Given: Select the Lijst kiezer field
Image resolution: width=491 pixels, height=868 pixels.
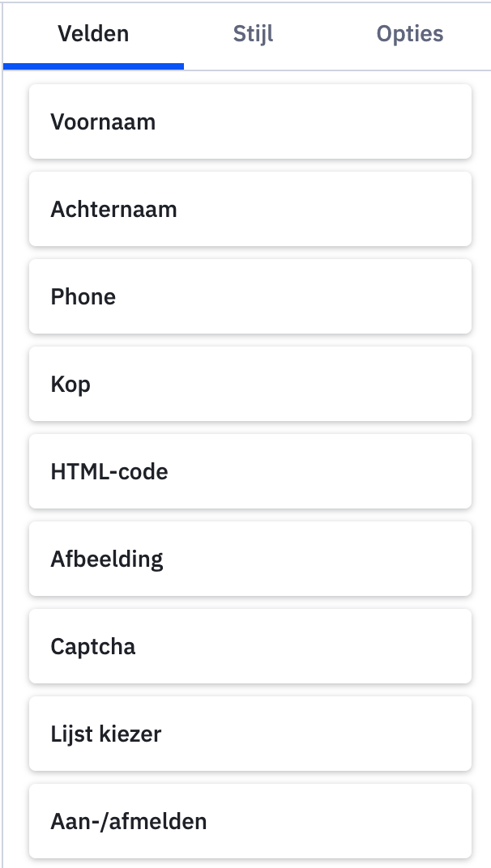Looking at the screenshot, I should click(250, 734).
